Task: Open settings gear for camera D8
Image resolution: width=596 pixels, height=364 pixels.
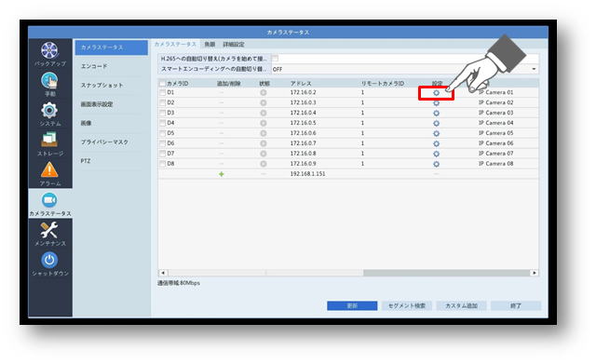Action: coord(437,164)
